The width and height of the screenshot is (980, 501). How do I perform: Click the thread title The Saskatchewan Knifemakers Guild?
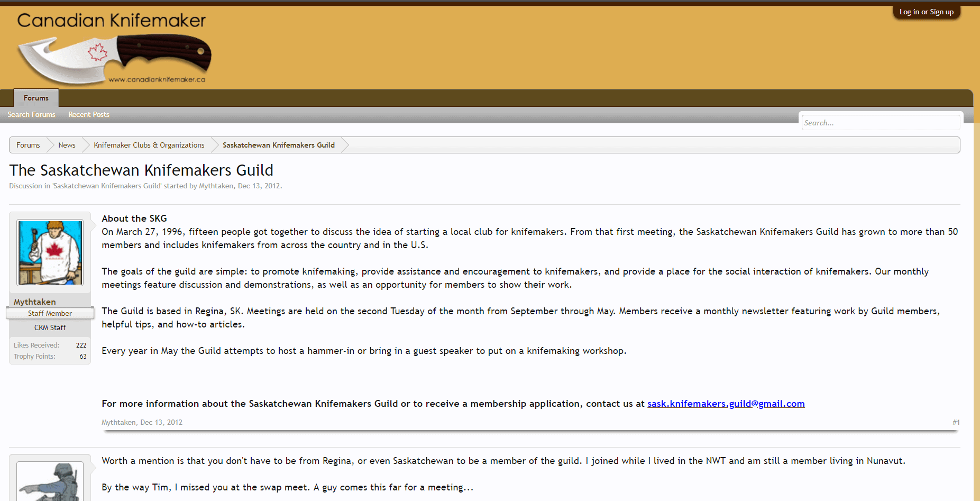pos(141,170)
